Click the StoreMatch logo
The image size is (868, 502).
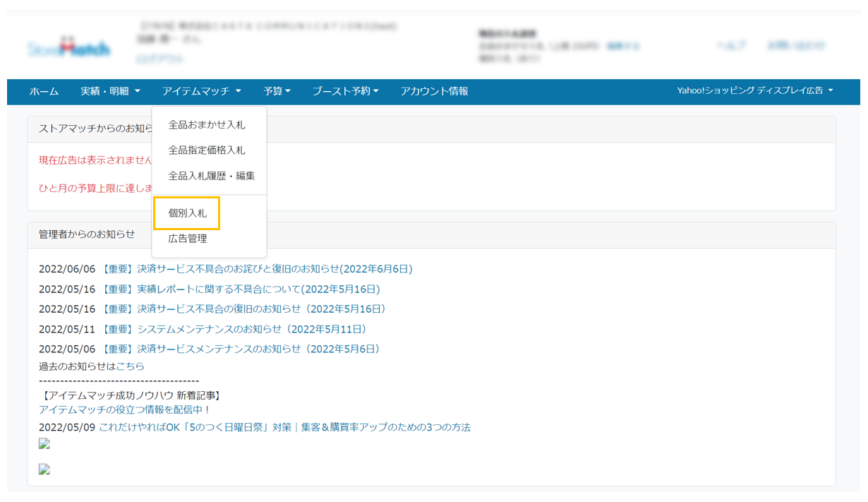[x=68, y=47]
